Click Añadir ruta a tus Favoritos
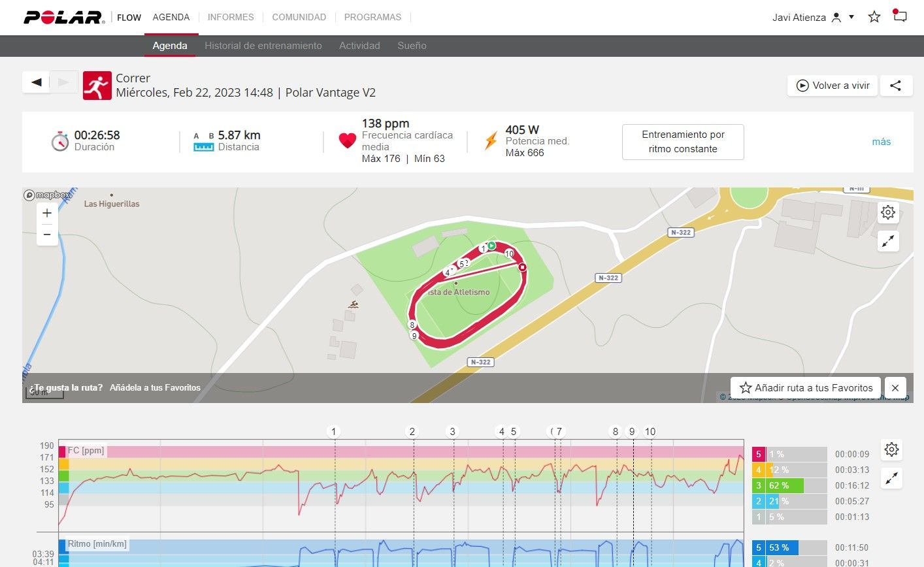 point(806,388)
